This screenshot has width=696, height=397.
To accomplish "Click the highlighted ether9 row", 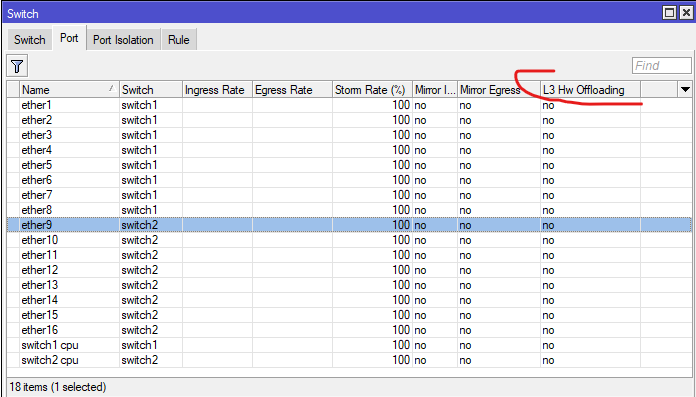I will pos(349,225).
